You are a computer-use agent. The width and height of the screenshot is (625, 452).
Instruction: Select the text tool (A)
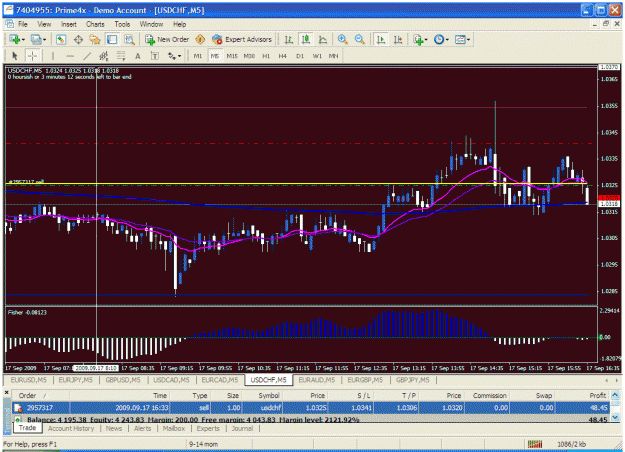click(138, 56)
